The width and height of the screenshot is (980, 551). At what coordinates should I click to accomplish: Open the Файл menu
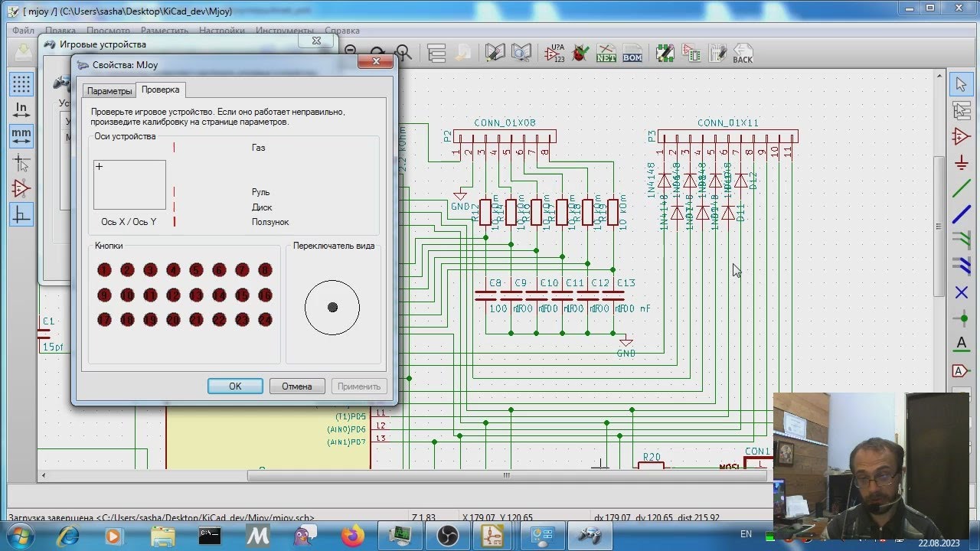point(23,31)
